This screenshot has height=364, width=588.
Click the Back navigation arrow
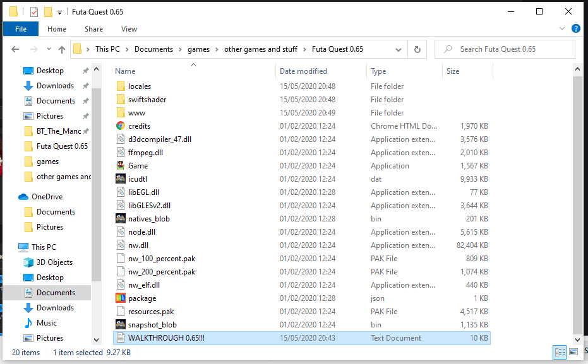15,49
